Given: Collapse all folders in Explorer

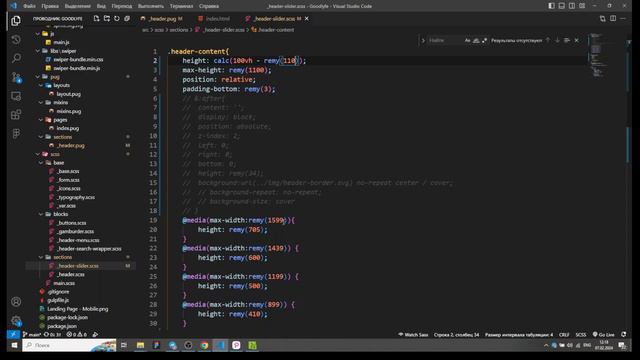Looking at the screenshot, I should click(127, 18).
